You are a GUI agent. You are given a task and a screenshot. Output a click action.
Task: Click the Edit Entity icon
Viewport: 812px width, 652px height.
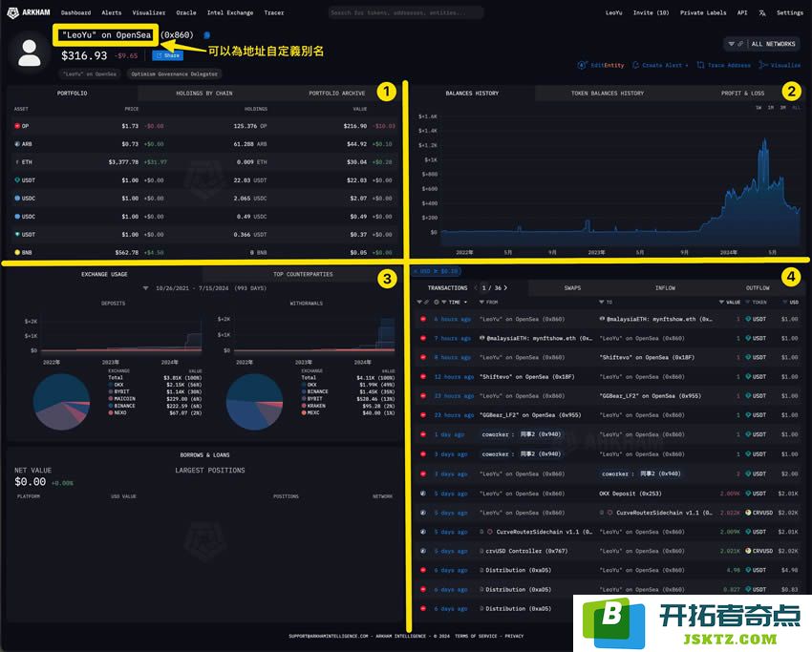(x=582, y=65)
